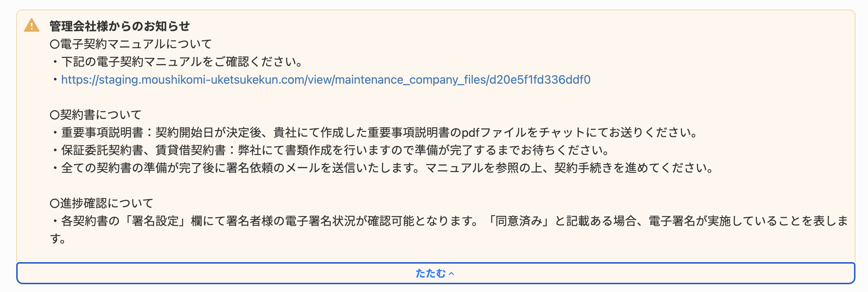Click the circle mark before 電子契約マニュアル
This screenshot has width=868, height=292.
[55, 45]
